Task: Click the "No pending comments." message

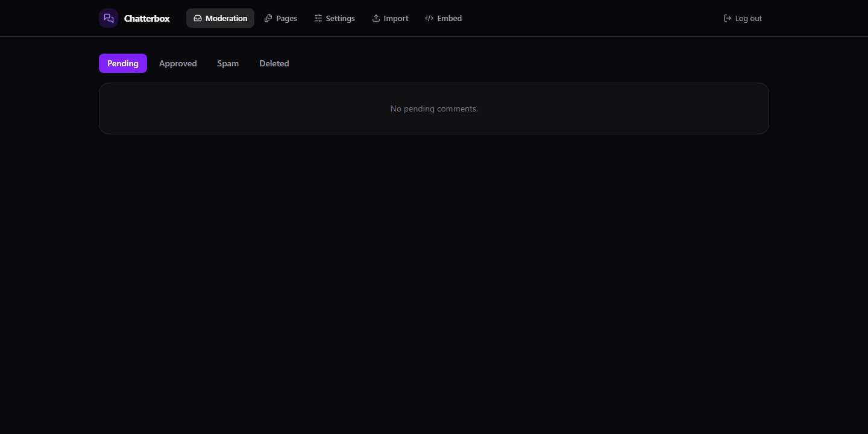Action: 434,108
